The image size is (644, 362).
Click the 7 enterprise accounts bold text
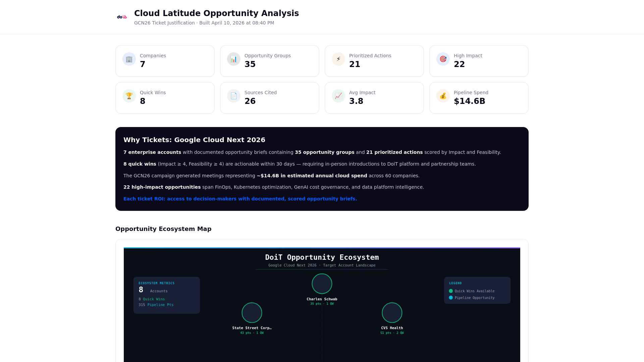tap(152, 152)
